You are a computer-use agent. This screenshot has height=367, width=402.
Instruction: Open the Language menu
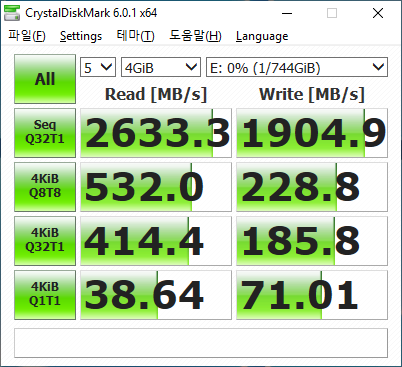click(x=262, y=36)
